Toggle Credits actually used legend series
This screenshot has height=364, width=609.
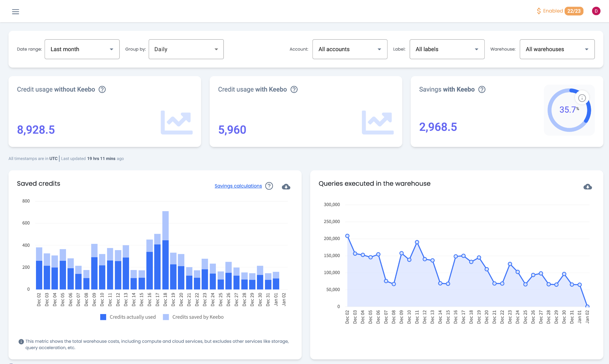point(128,317)
